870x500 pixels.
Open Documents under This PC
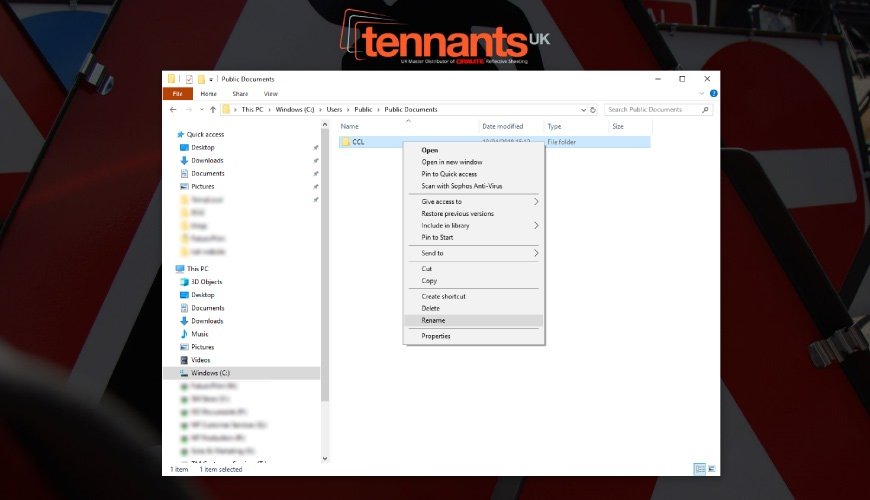click(208, 309)
